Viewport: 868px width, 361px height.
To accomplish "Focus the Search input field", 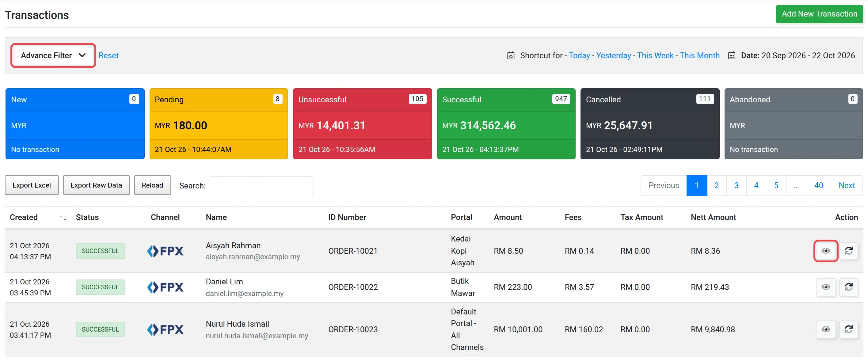I will (x=261, y=185).
